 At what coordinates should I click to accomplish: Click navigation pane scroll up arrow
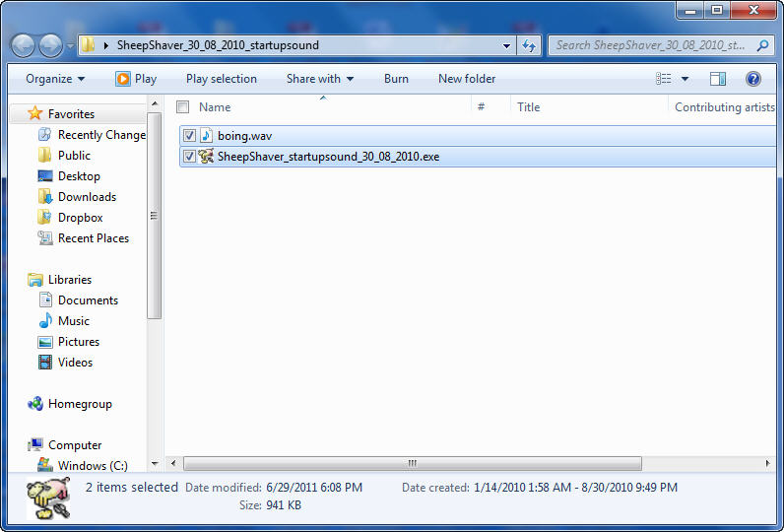pyautogui.click(x=155, y=103)
